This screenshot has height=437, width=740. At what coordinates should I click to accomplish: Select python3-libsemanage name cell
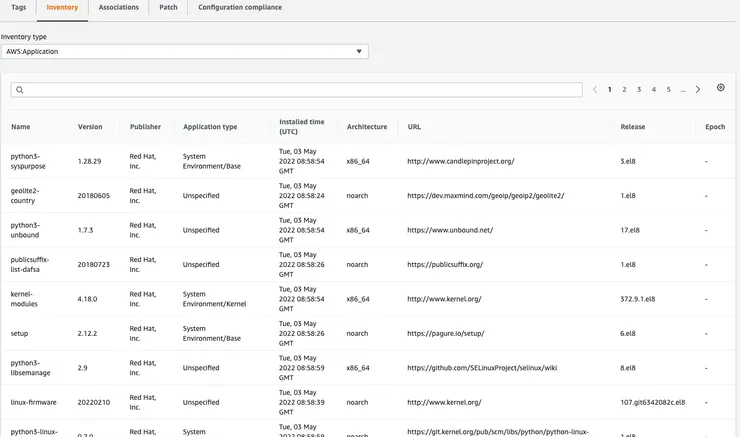[30, 368]
